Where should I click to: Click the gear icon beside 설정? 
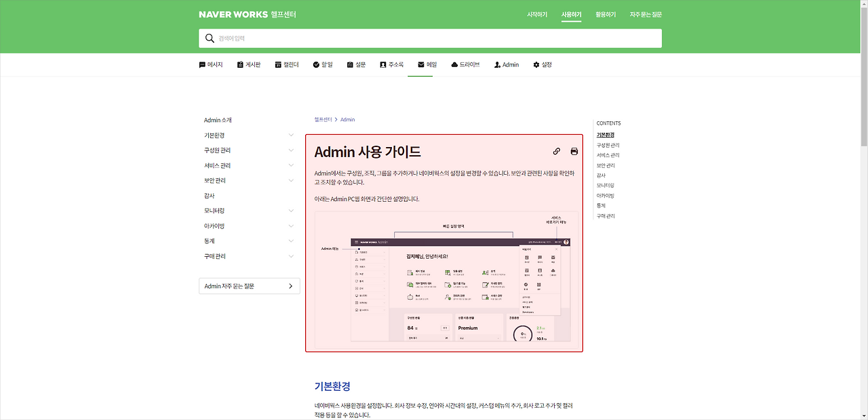click(x=536, y=65)
